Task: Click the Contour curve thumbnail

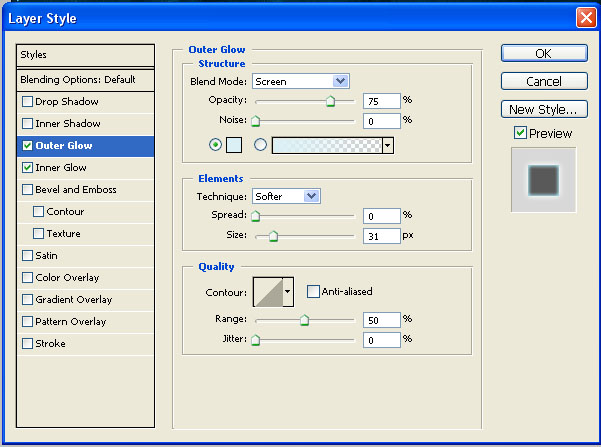Action: (x=267, y=292)
